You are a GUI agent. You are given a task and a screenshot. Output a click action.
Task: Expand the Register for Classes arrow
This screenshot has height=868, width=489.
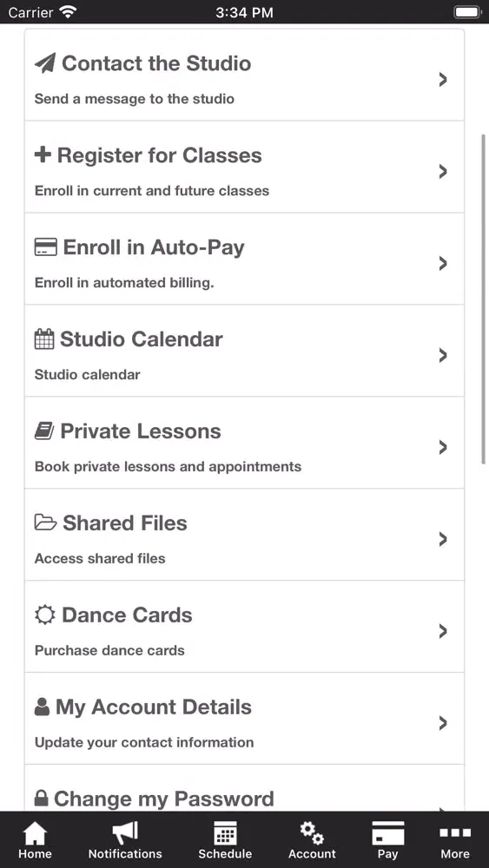442,172
